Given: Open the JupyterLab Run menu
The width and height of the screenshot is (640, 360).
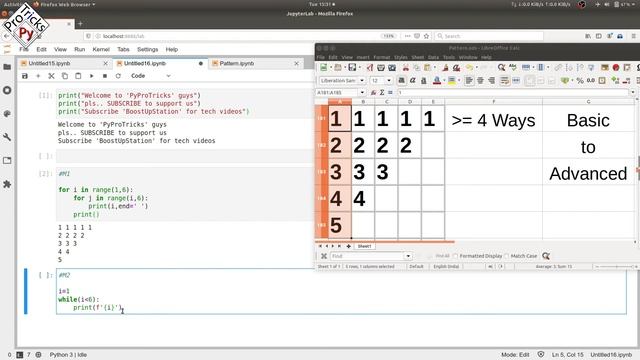Looking at the screenshot, I should point(80,49).
